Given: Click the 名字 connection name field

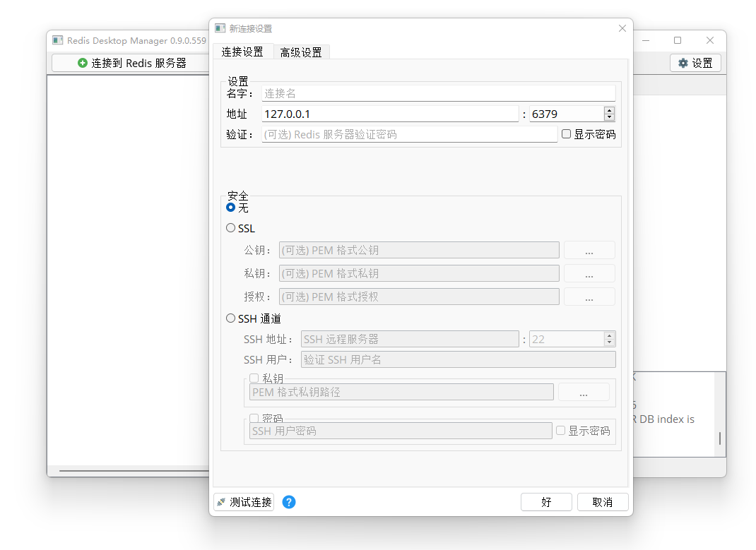Looking at the screenshot, I should point(438,93).
